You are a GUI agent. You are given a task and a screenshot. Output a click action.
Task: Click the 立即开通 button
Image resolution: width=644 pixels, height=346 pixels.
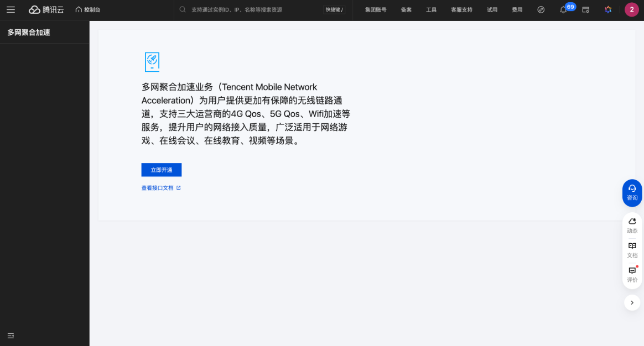coord(162,170)
